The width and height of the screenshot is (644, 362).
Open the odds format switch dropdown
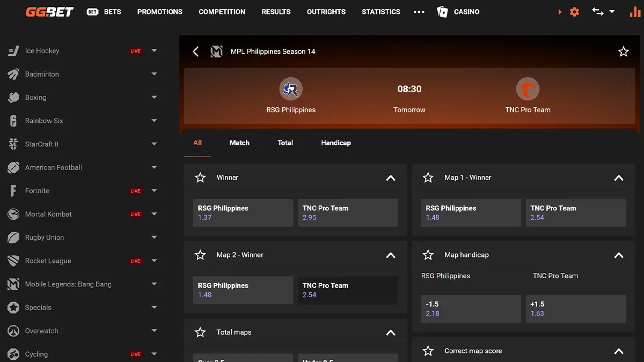click(603, 11)
